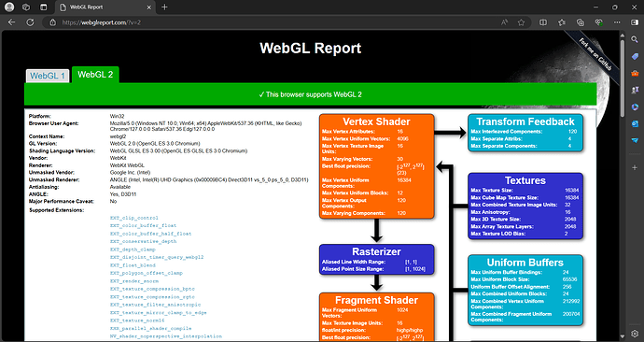The image size is (644, 342).
Task: Open sidebar Tools briefcase icon
Action: pos(635,73)
